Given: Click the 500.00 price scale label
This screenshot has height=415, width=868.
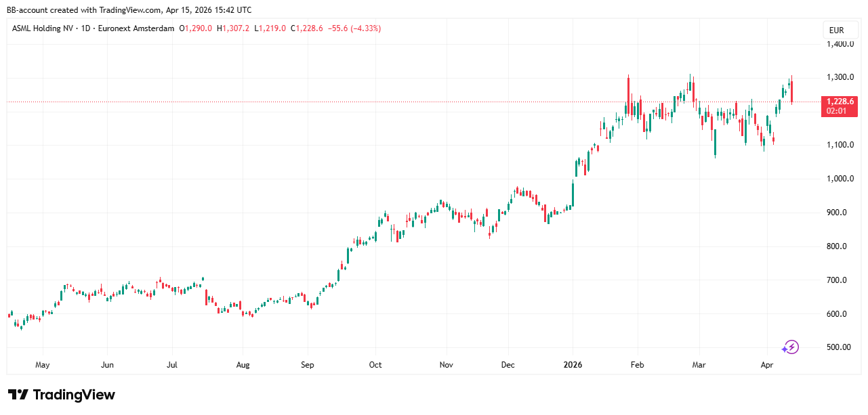Looking at the screenshot, I should pyautogui.click(x=840, y=347).
